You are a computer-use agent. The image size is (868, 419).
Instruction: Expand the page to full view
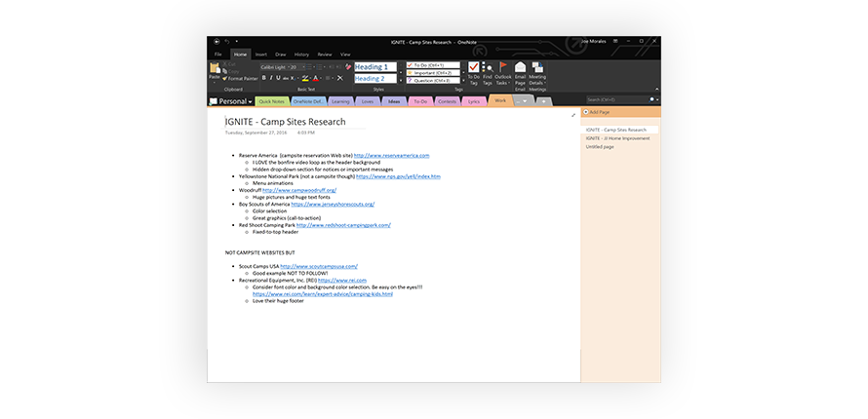click(x=573, y=114)
